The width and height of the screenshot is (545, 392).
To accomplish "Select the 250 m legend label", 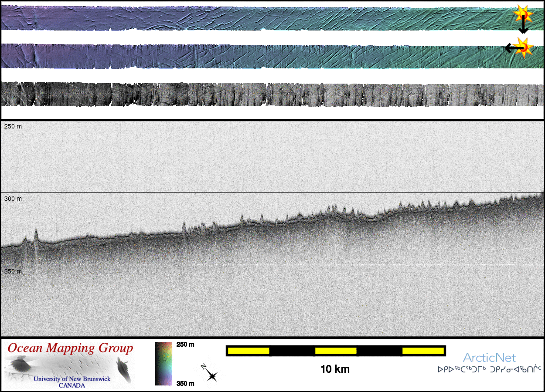I will 185,345.
